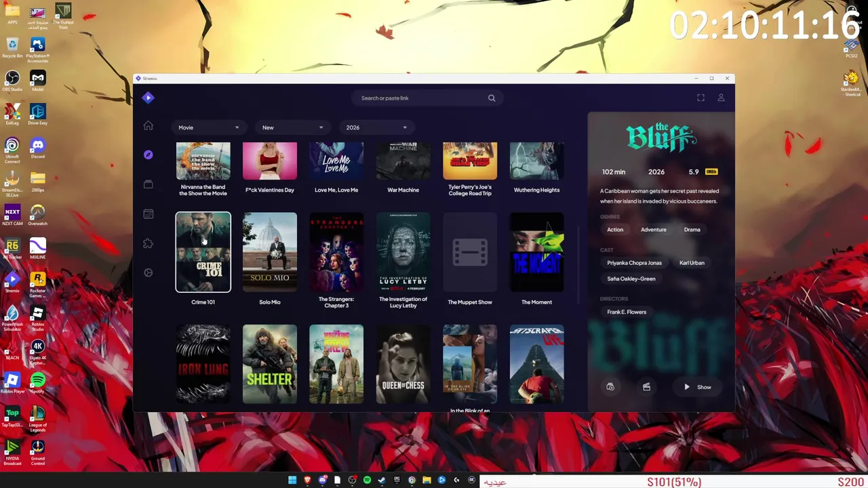Open Overwatch desktop shortcut
This screenshot has width=868, height=488.
pos(38,216)
